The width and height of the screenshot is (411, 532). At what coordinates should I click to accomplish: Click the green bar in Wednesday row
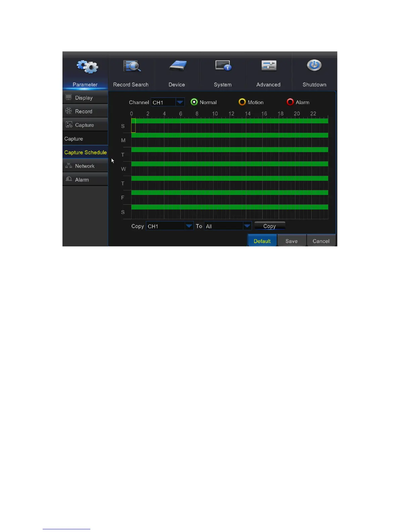coord(230,164)
